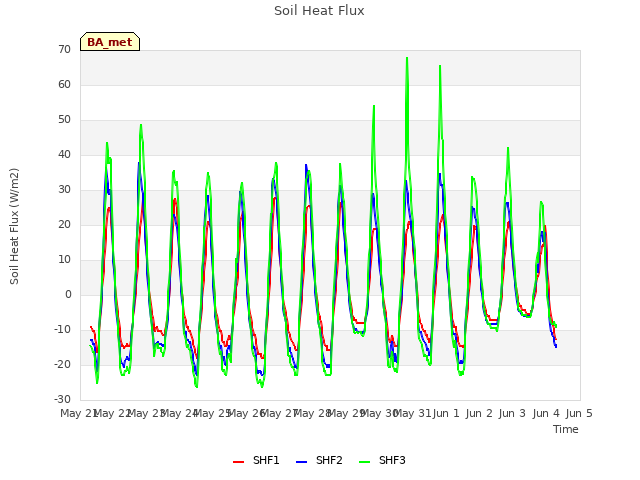The image size is (640, 480).
Task: Click the Soil Heat Flux (W/m2) axis label
Action: pos(14,226)
